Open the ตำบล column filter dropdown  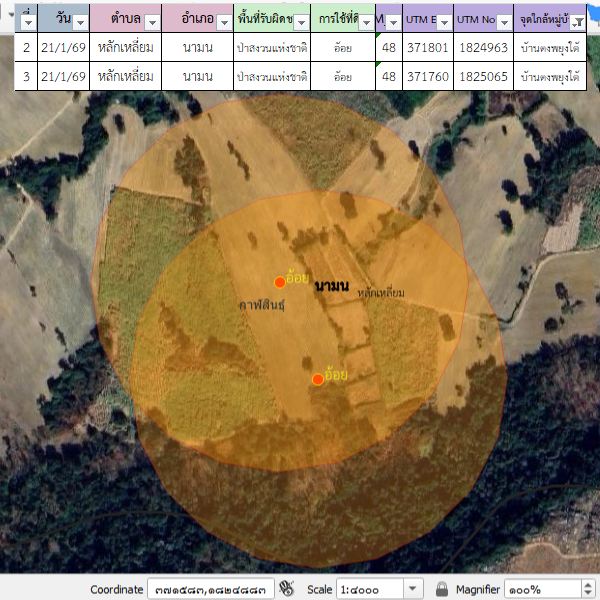pyautogui.click(x=152, y=20)
